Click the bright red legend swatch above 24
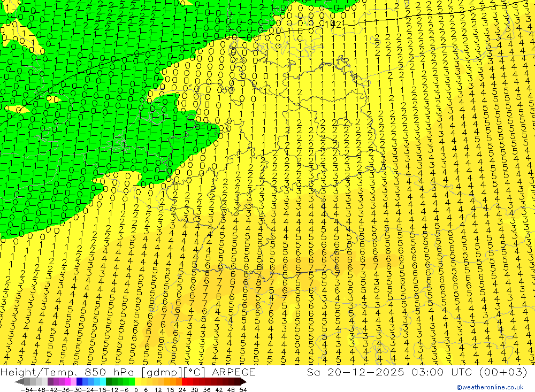Screen dimensions: 535x392 pos(185,382)
